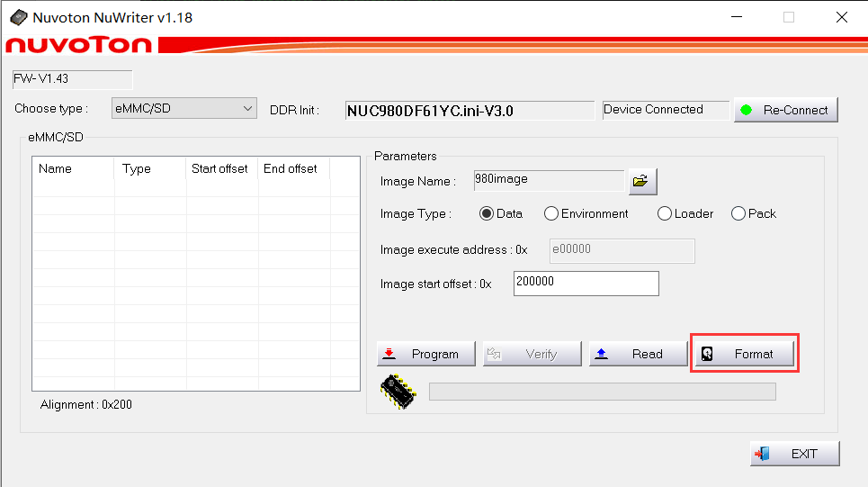Click the Device Connected status text
This screenshot has height=487, width=868.
point(653,109)
